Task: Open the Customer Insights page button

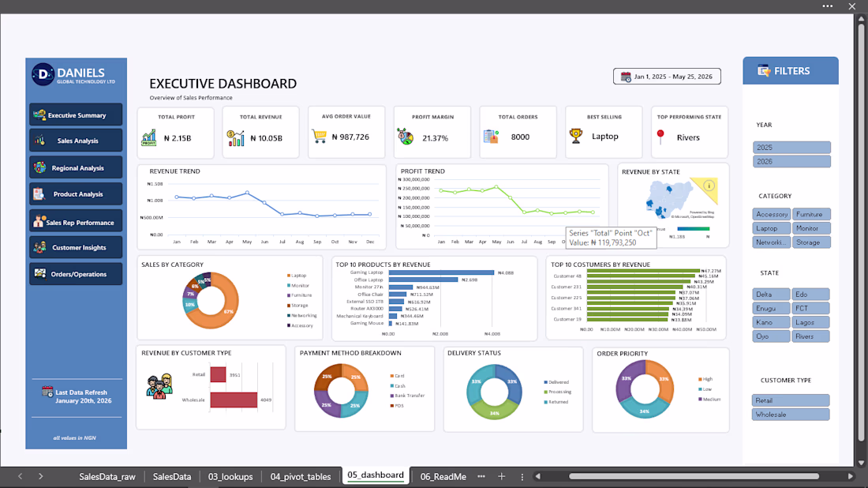Action: pyautogui.click(x=76, y=248)
